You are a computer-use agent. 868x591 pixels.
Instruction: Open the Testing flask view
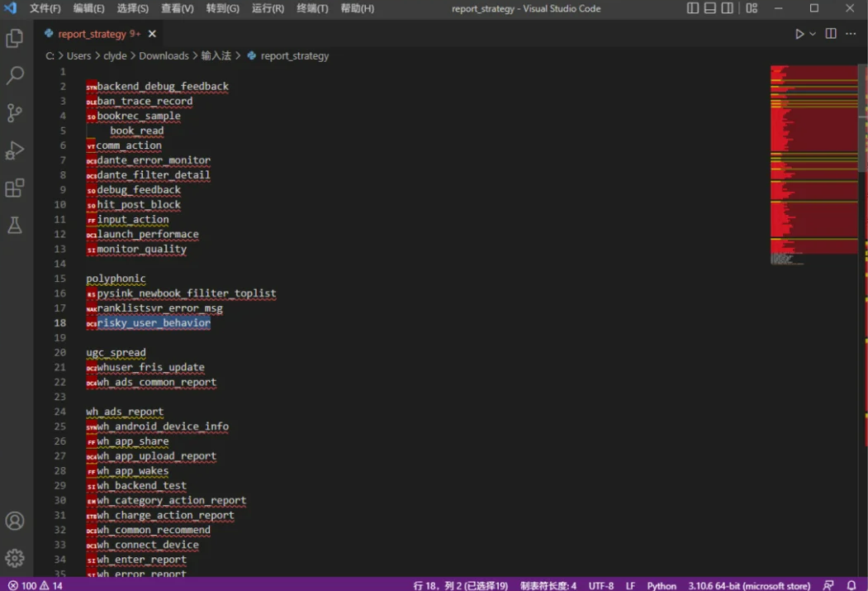(15, 225)
